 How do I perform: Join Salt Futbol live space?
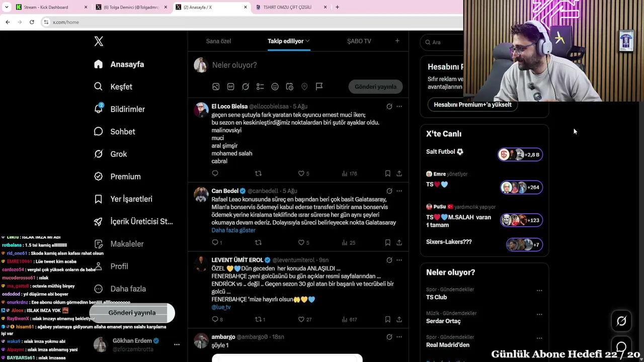(x=520, y=154)
